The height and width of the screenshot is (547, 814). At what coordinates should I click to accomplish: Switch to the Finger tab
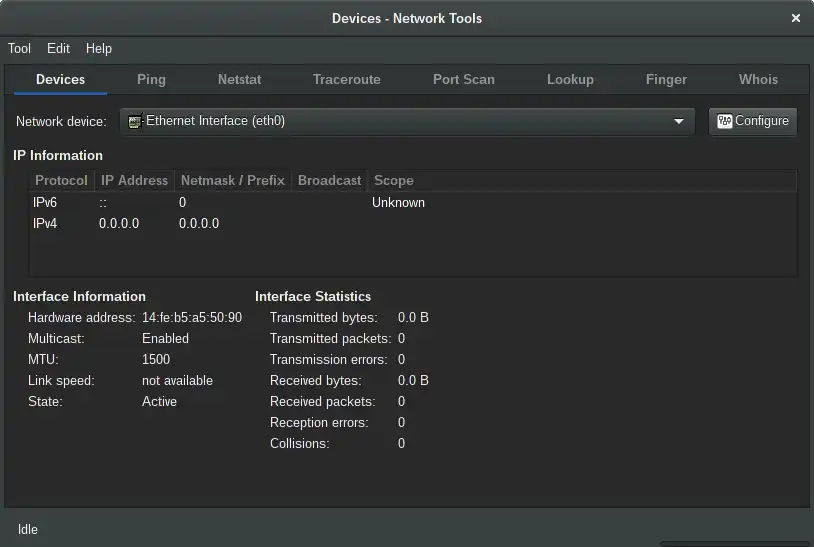pos(666,79)
